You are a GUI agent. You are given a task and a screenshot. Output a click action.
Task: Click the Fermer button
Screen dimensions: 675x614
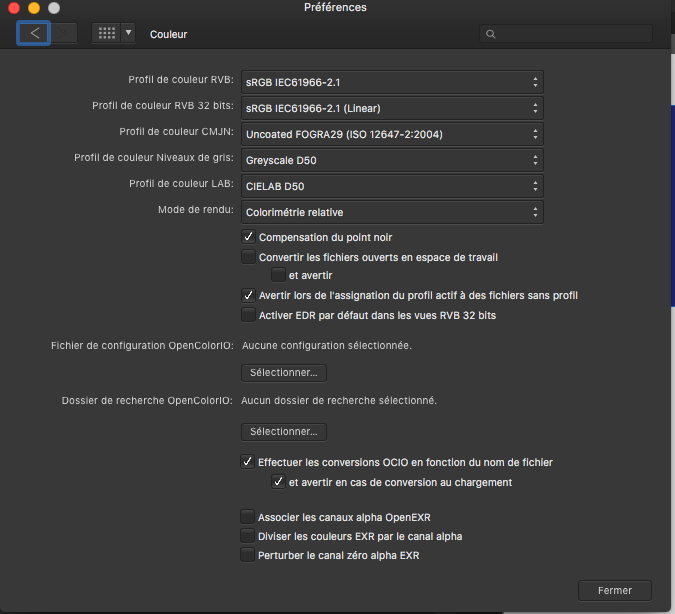click(615, 590)
